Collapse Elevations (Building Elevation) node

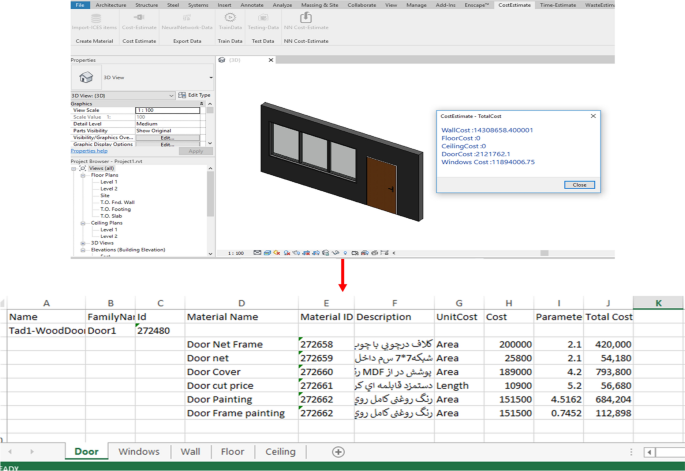point(83,250)
